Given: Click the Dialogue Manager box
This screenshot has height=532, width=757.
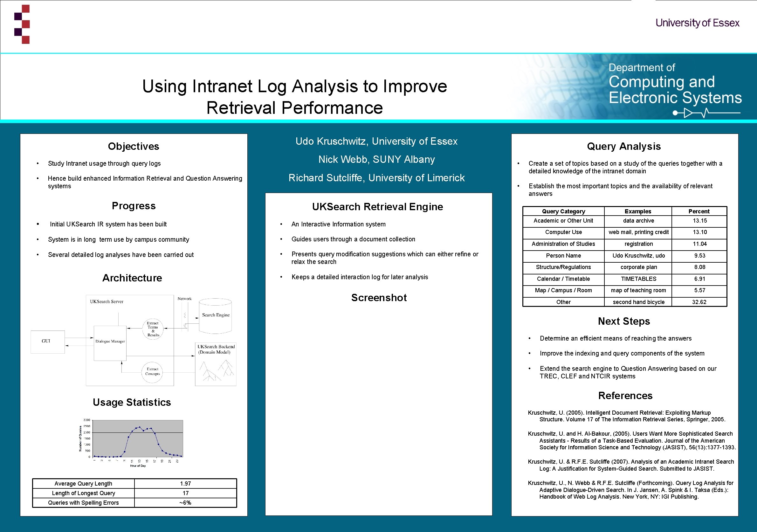Looking at the screenshot, I should pos(110,343).
